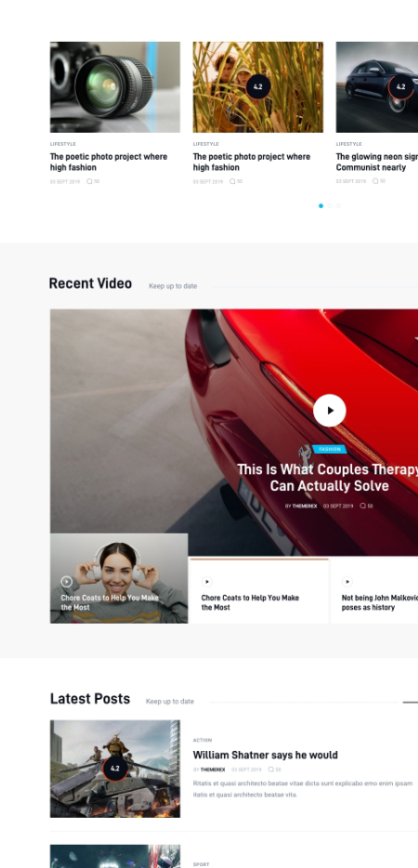Click the 'Latest Posts' section heading
418x868 pixels.
pos(90,699)
